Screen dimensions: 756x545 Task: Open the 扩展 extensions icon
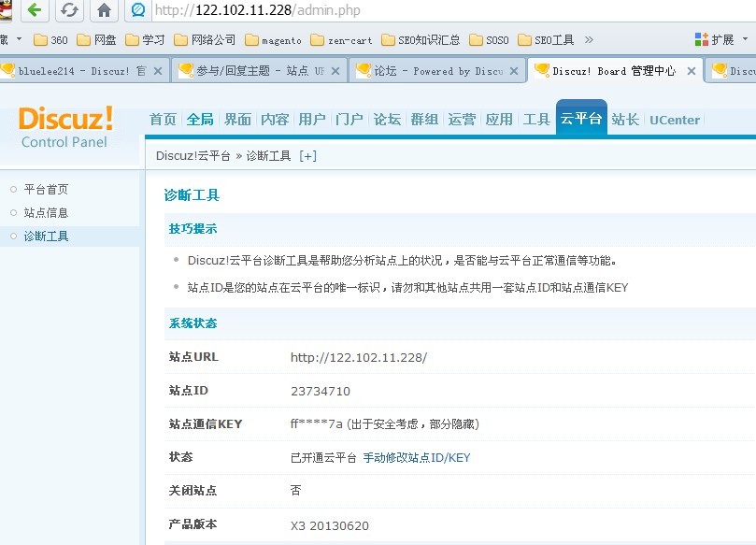702,39
